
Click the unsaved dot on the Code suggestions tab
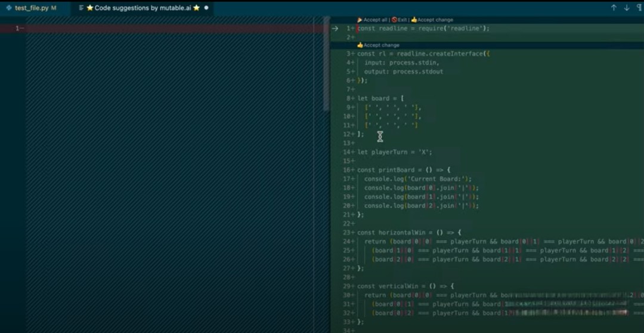(206, 8)
